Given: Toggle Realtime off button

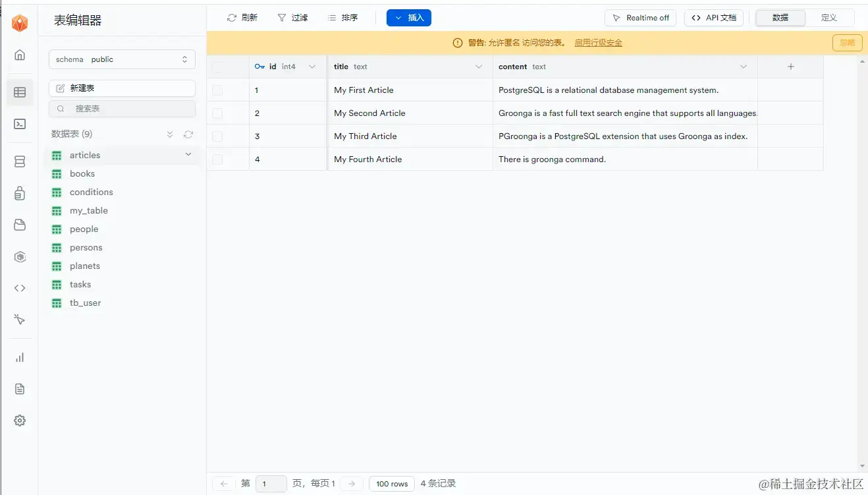Looking at the screenshot, I should click(639, 18).
